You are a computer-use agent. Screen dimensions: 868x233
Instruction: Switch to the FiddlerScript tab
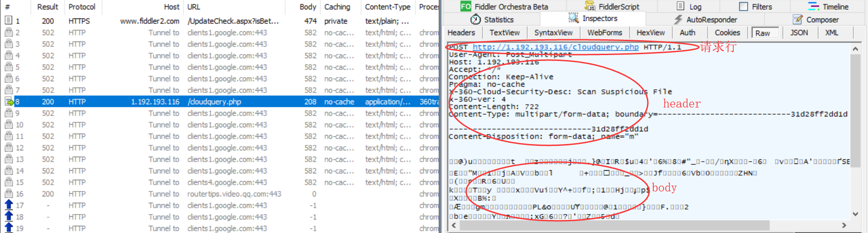click(612, 6)
